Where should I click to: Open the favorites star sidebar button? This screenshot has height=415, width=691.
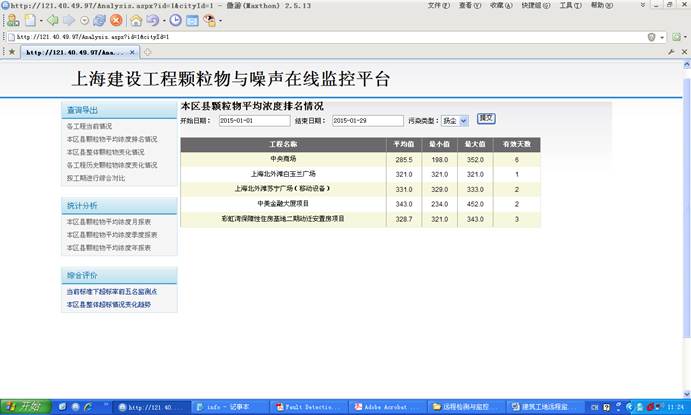11,51
